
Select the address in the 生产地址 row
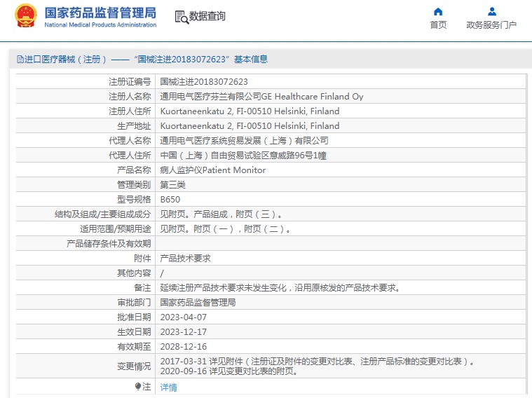[x=250, y=126]
